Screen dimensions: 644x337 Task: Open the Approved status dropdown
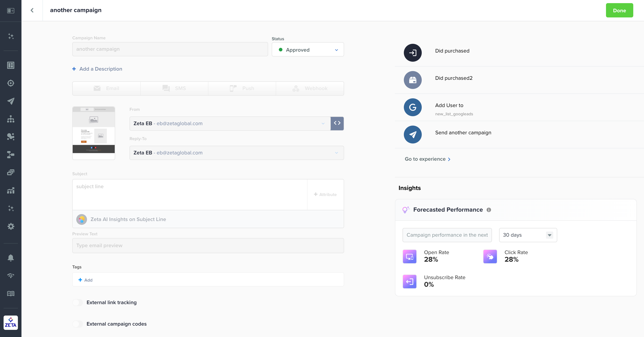coord(307,50)
